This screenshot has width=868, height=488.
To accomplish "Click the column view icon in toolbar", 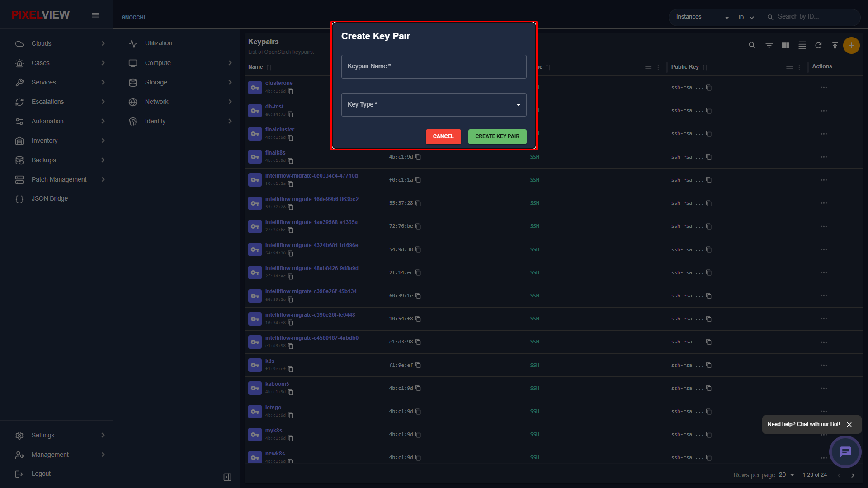I will click(x=785, y=45).
